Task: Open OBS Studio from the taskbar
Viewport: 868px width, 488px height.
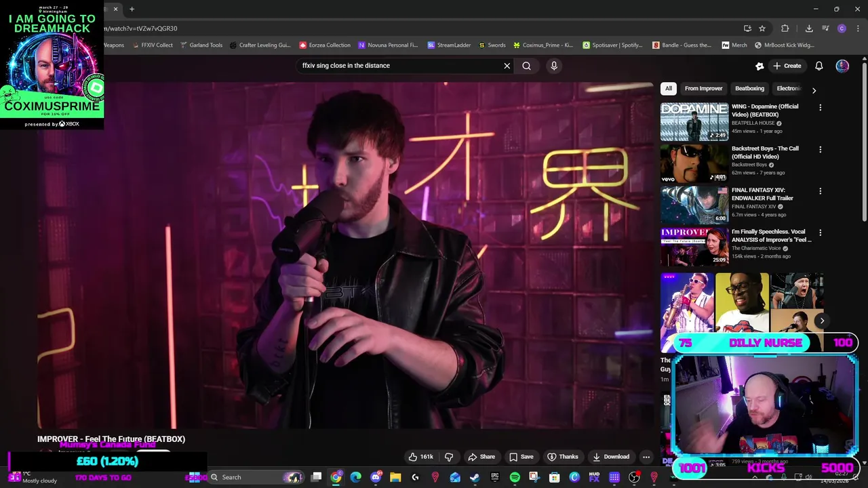Action: [x=634, y=477]
